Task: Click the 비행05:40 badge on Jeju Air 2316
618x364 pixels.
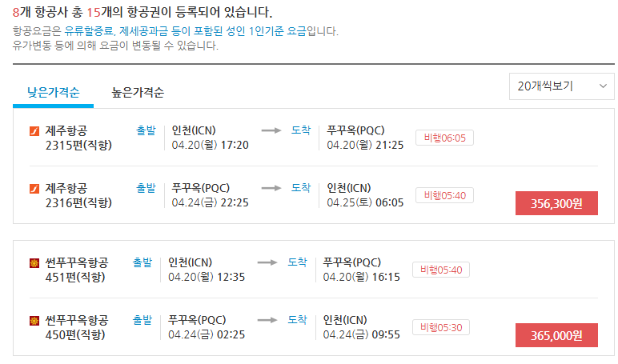Action: (x=444, y=194)
